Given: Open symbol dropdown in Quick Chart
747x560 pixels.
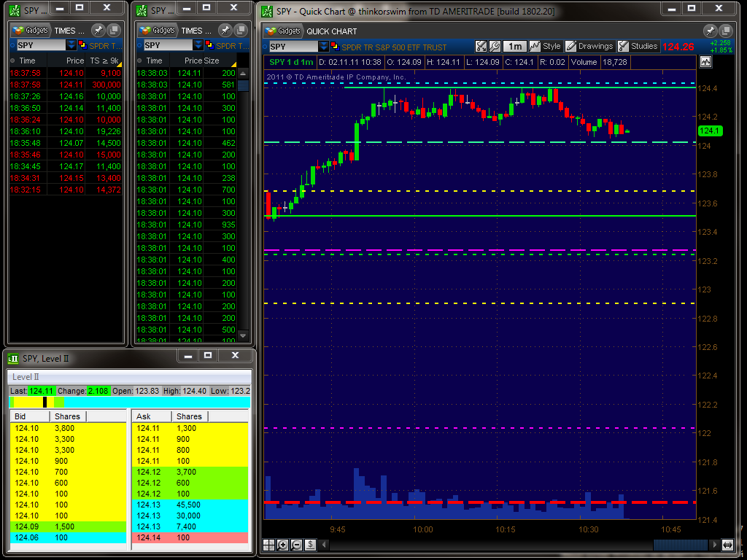Looking at the screenshot, I should [x=323, y=46].
